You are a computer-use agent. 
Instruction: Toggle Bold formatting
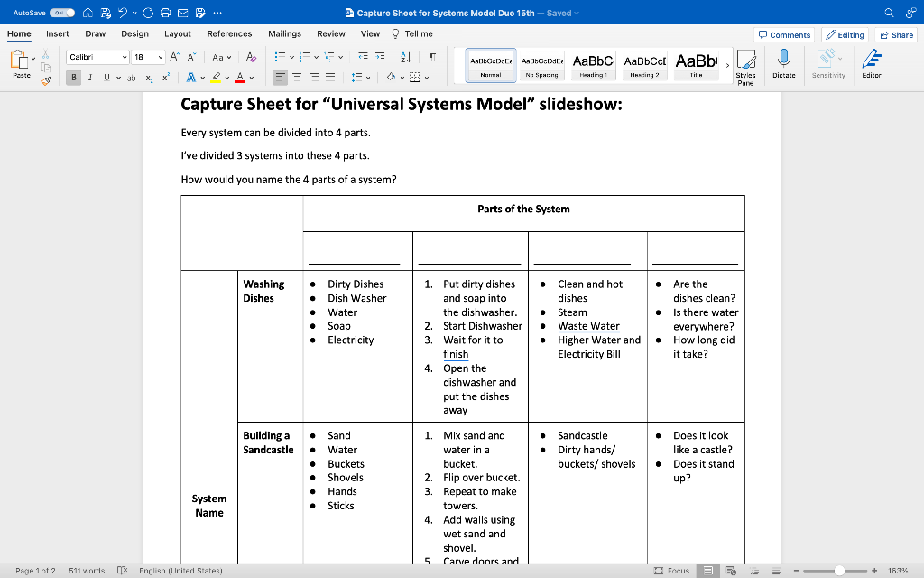(74, 78)
